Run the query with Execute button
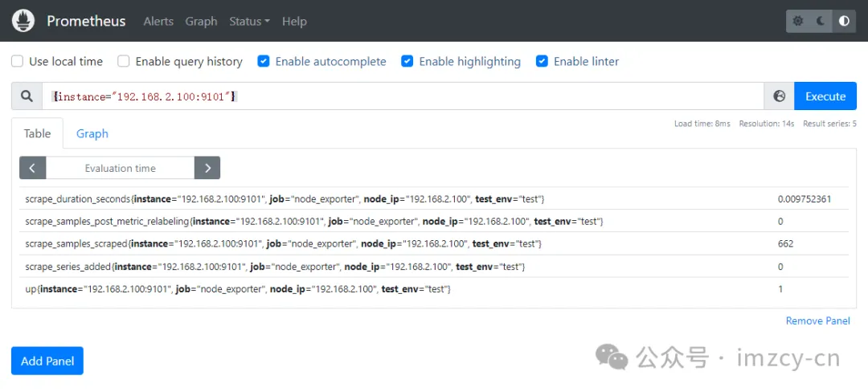The width and height of the screenshot is (868, 392). click(x=825, y=96)
